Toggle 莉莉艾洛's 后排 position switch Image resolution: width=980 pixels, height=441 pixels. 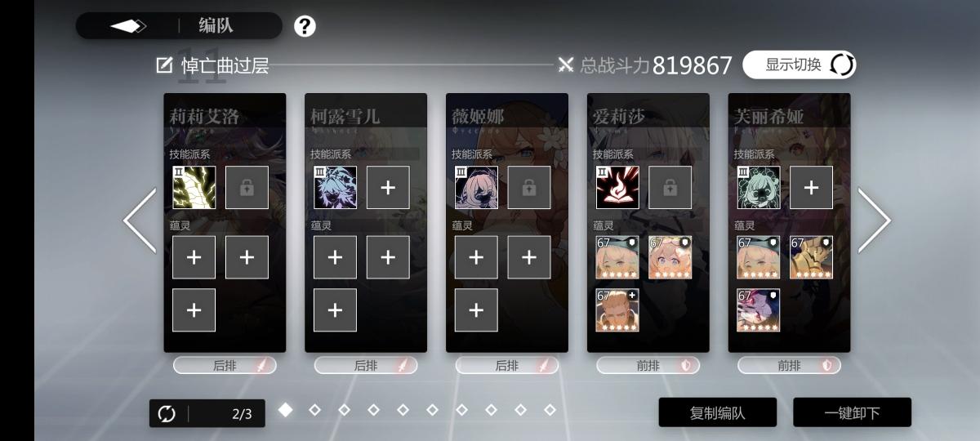pyautogui.click(x=225, y=366)
